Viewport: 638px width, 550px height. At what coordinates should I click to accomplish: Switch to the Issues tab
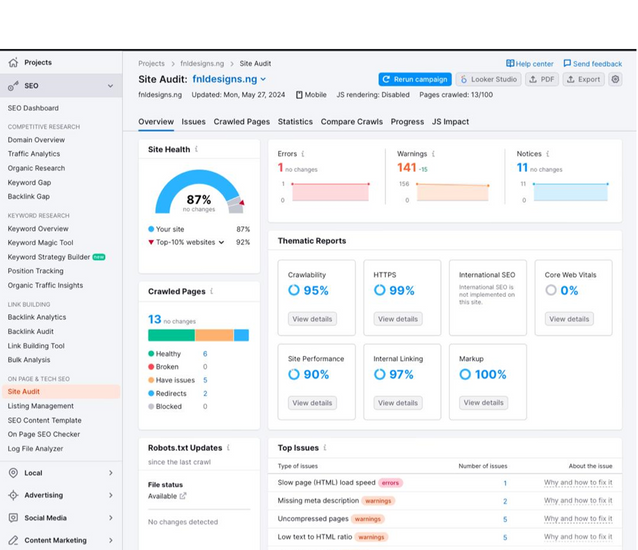pos(193,122)
